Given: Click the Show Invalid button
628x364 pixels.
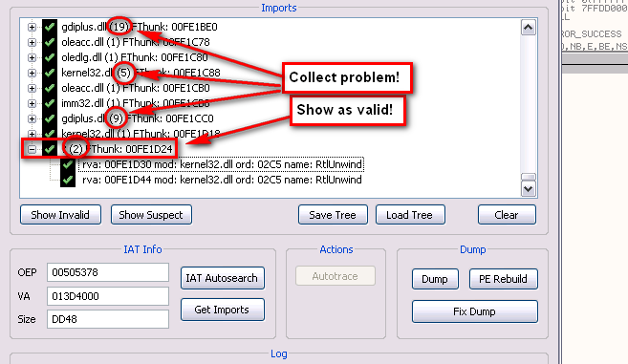Looking at the screenshot, I should [x=60, y=215].
